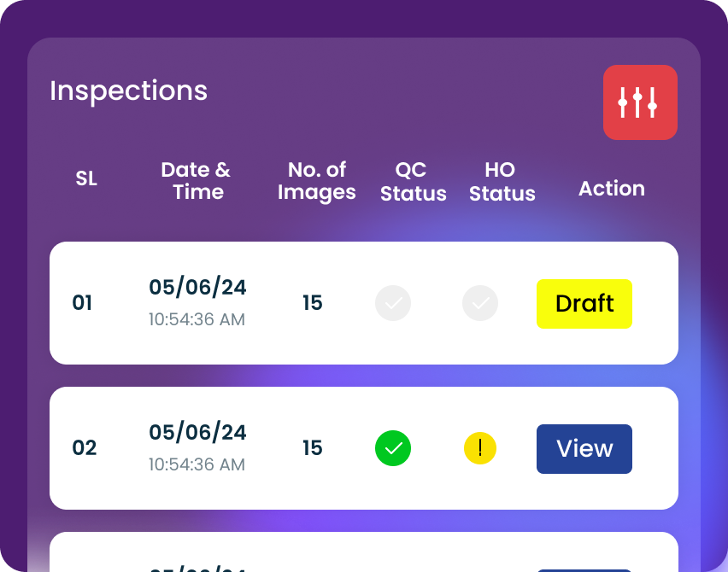
Task: Click gray HO status check in row 01
Action: point(480,303)
